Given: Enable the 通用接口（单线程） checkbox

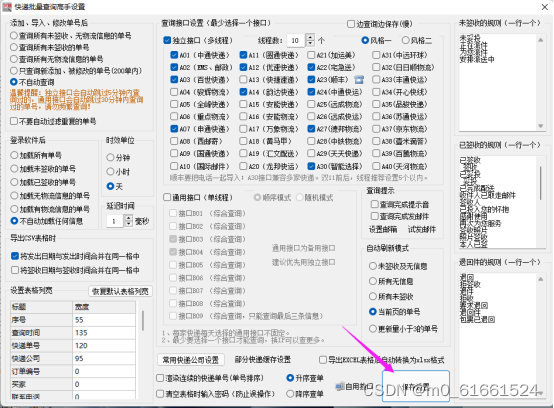Looking at the screenshot, I should 167,197.
